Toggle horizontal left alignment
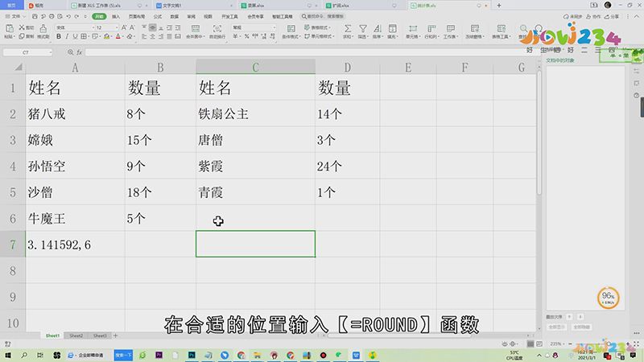 click(x=144, y=36)
